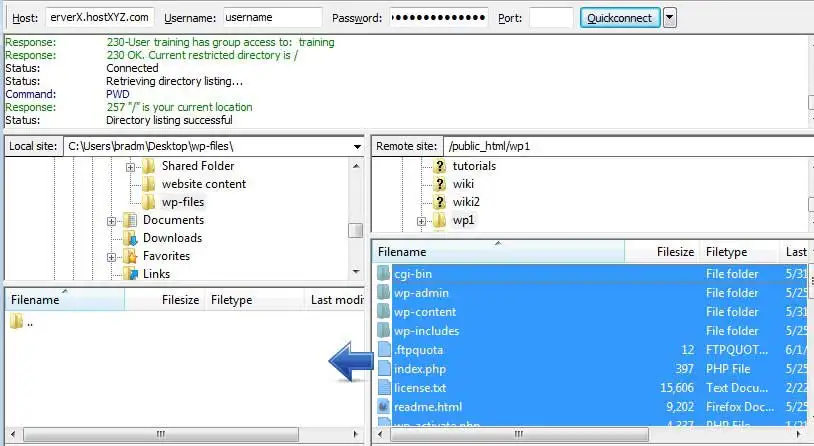This screenshot has width=814, height=446.
Task: Select the tutorials remote tree item
Action: 474,166
